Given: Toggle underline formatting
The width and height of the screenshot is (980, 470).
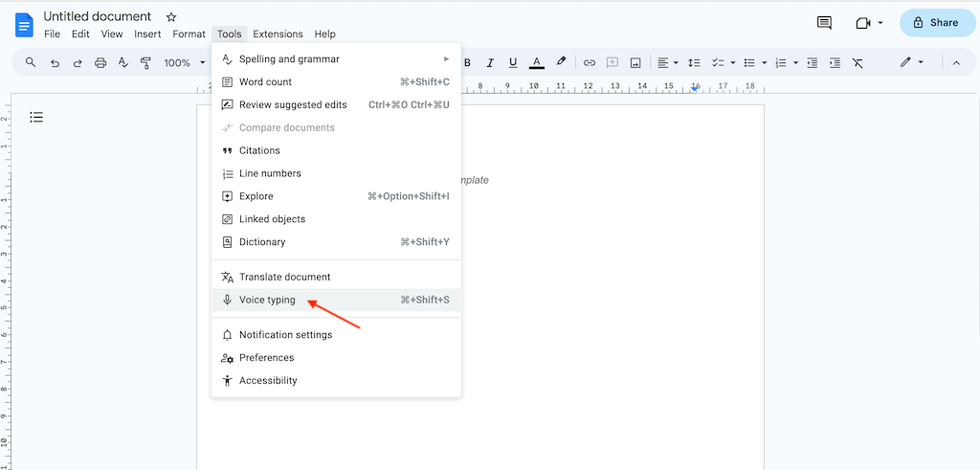Looking at the screenshot, I should point(513,62).
